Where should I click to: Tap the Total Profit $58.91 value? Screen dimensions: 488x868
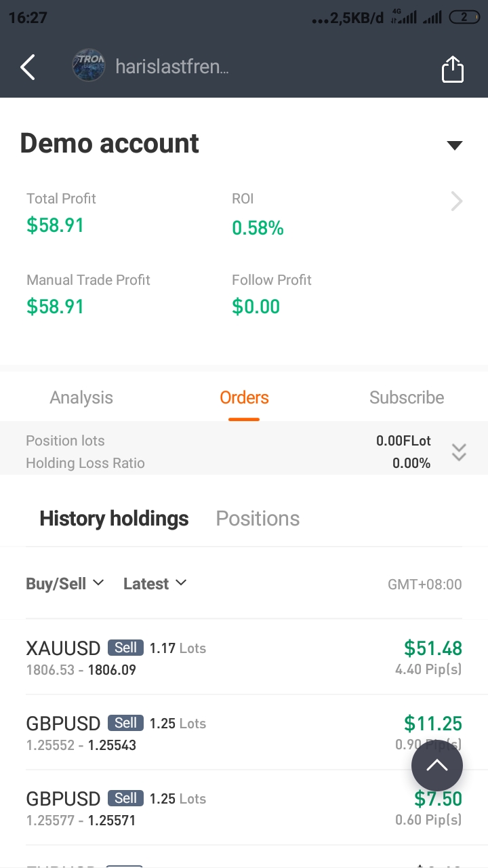point(55,225)
